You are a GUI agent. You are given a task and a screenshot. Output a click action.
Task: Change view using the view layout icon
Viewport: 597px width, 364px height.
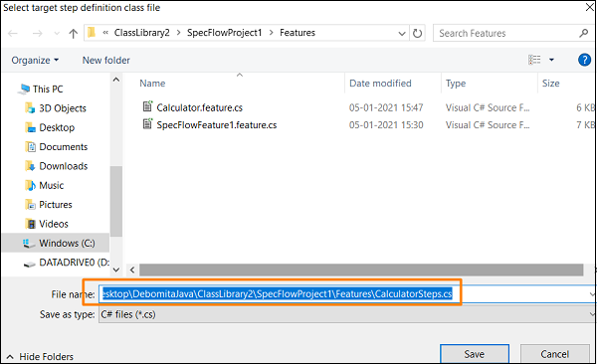(x=534, y=60)
